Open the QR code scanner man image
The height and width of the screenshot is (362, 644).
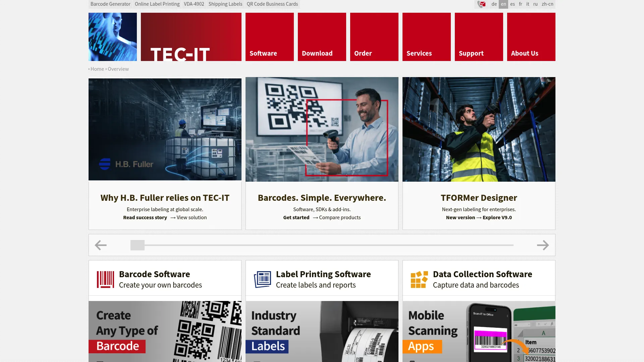click(322, 129)
